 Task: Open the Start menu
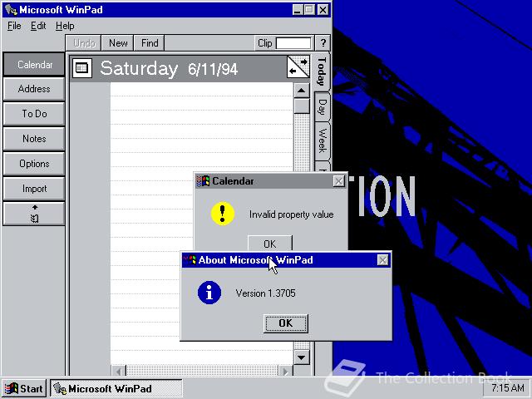(24, 389)
